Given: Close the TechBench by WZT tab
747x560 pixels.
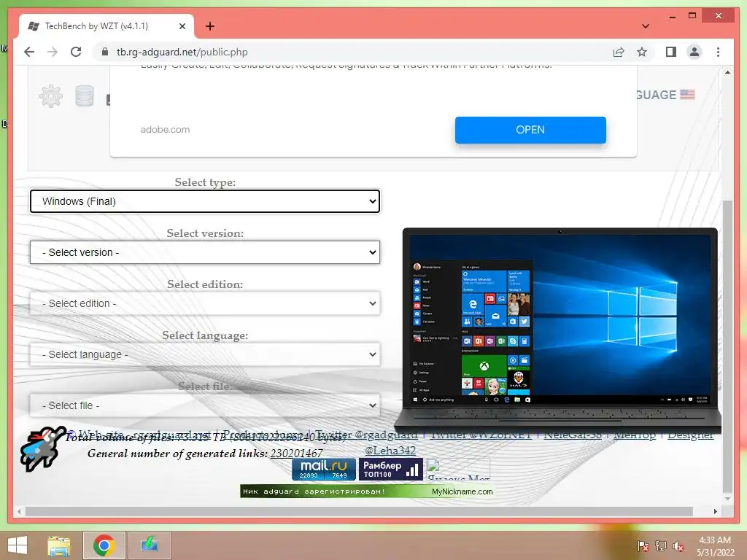Looking at the screenshot, I should click(x=182, y=26).
